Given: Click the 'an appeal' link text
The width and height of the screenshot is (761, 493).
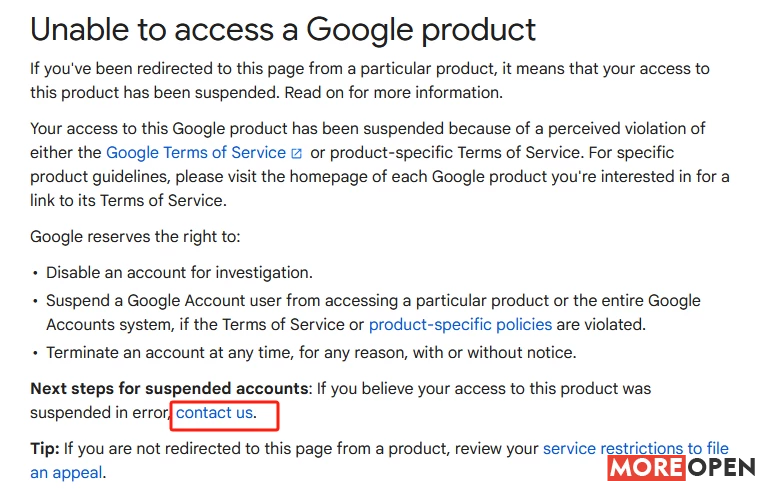Looking at the screenshot, I should coord(66,473).
